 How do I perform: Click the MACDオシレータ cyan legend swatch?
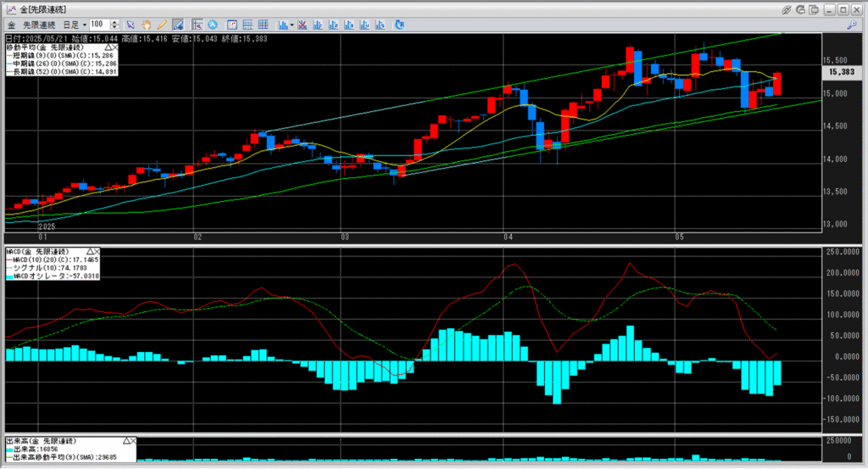(x=10, y=276)
